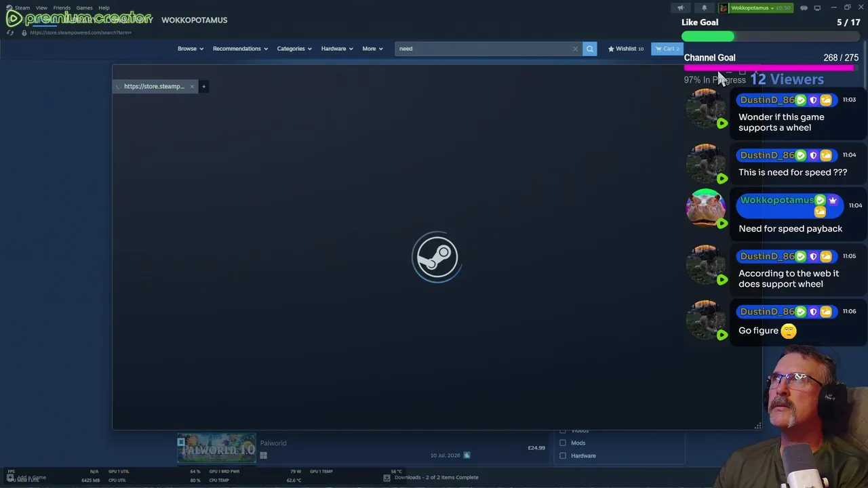Open the Palworld search result title
The width and height of the screenshot is (868, 488).
[273, 443]
